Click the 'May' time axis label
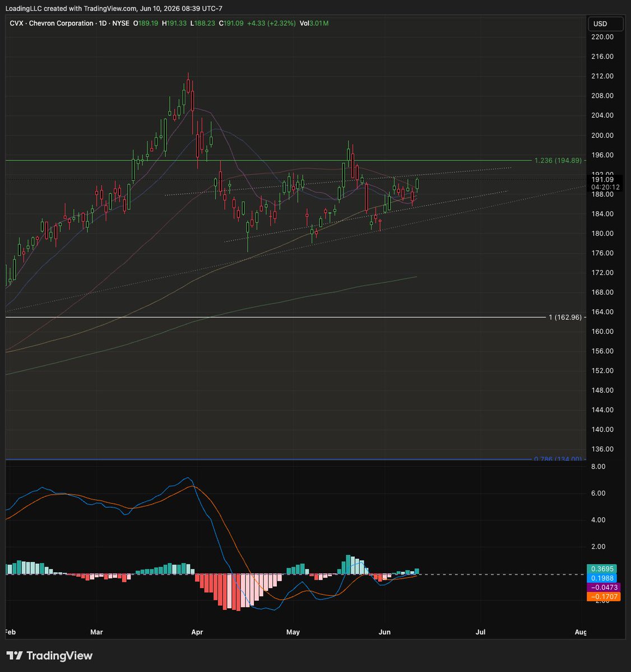The image size is (631, 672). coord(293,632)
